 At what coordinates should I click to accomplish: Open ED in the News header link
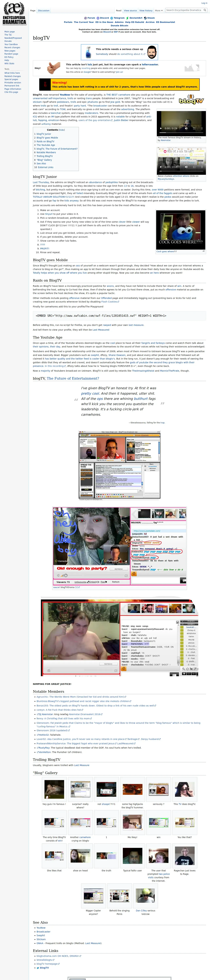(x=105, y=22)
